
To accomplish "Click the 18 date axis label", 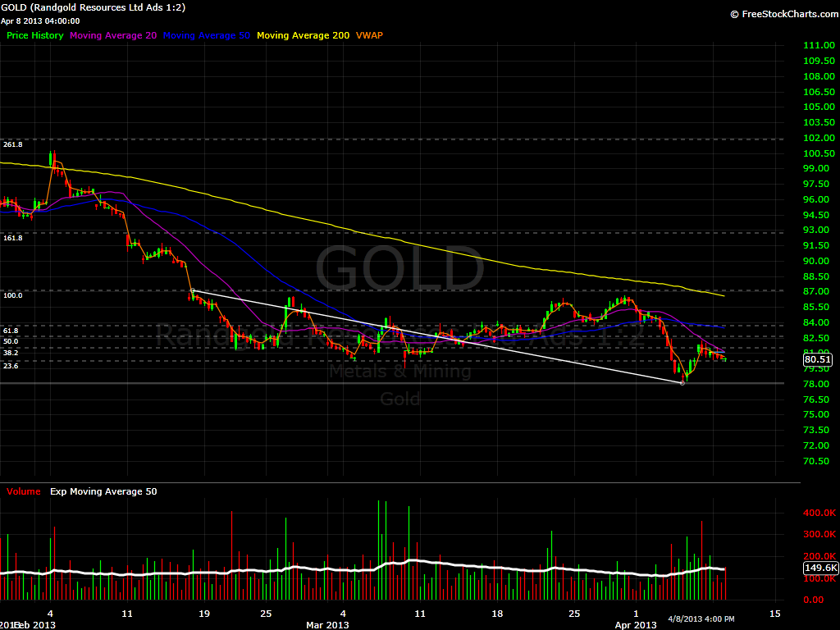I will click(497, 614).
